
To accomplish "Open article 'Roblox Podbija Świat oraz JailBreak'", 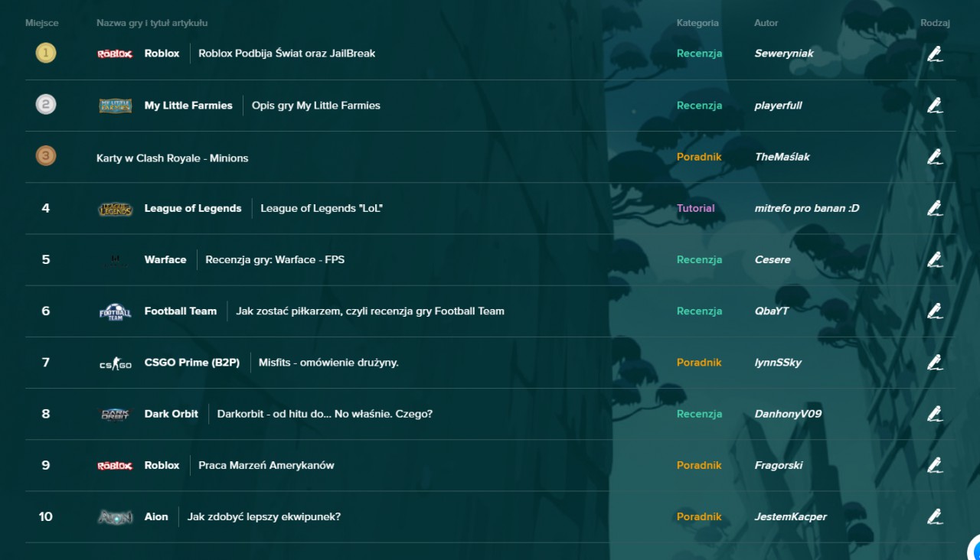I will 286,54.
